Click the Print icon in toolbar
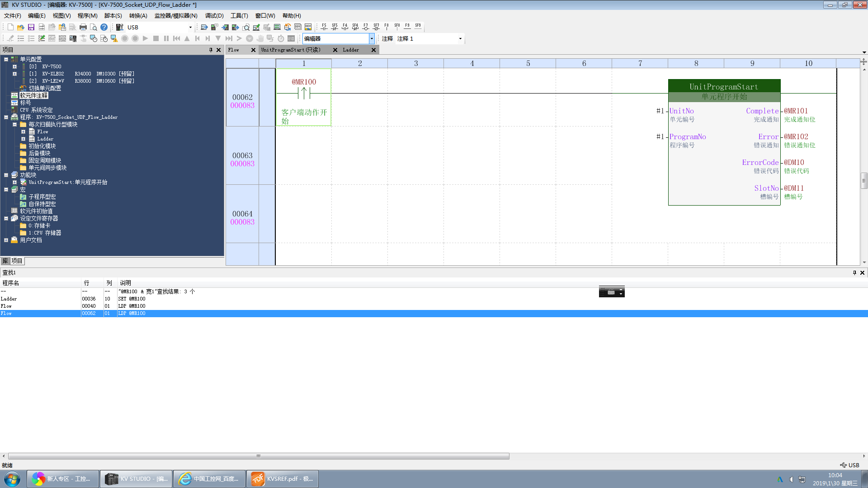 (83, 27)
